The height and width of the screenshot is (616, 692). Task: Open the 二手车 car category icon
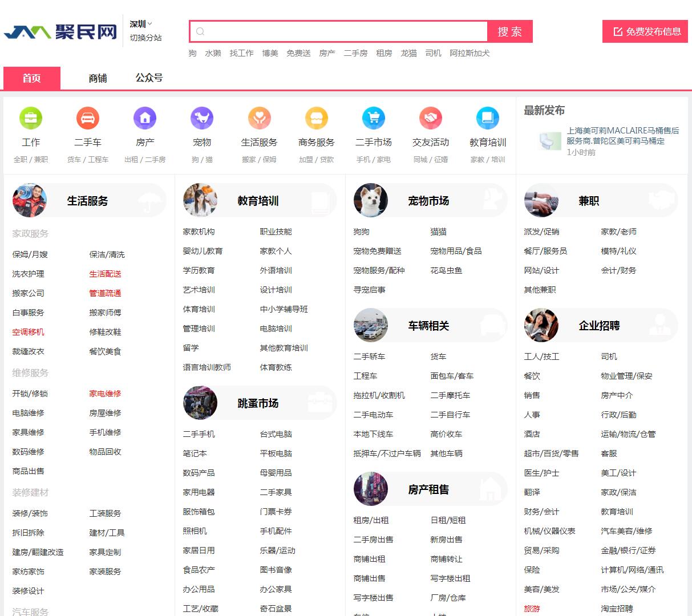point(88,118)
